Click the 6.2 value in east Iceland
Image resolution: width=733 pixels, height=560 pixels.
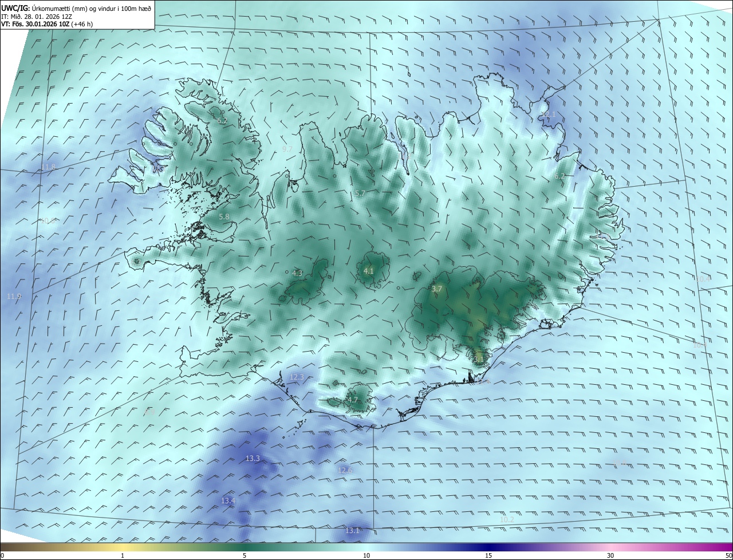559,176
